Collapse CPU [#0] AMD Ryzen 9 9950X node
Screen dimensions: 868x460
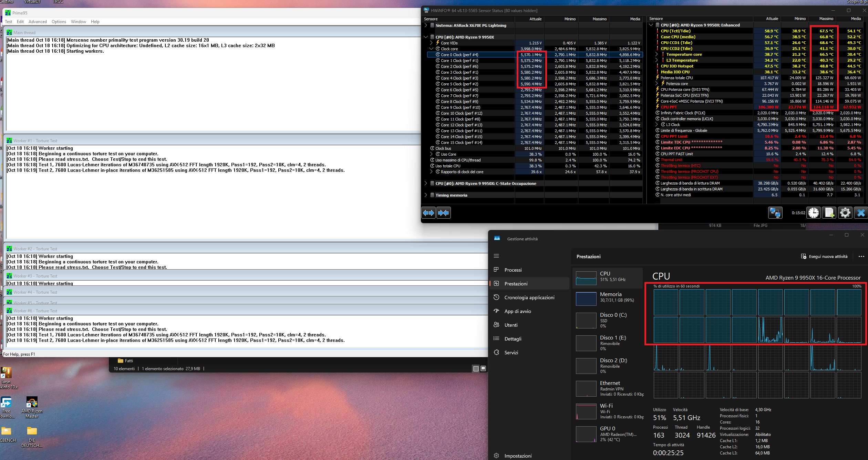point(426,37)
